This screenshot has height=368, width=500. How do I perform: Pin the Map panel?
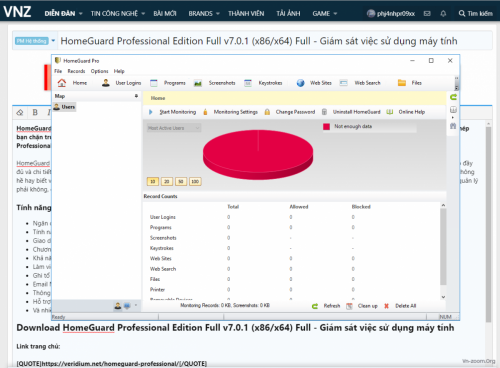tap(136, 96)
